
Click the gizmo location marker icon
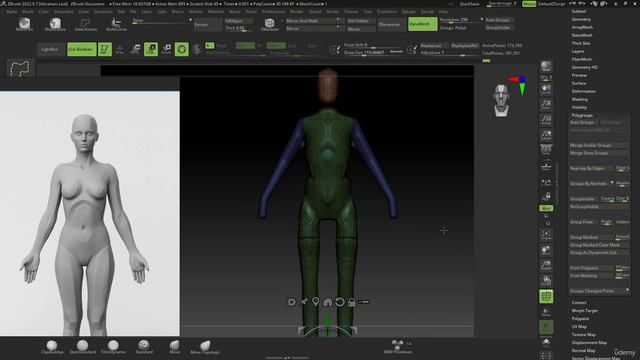[316, 302]
